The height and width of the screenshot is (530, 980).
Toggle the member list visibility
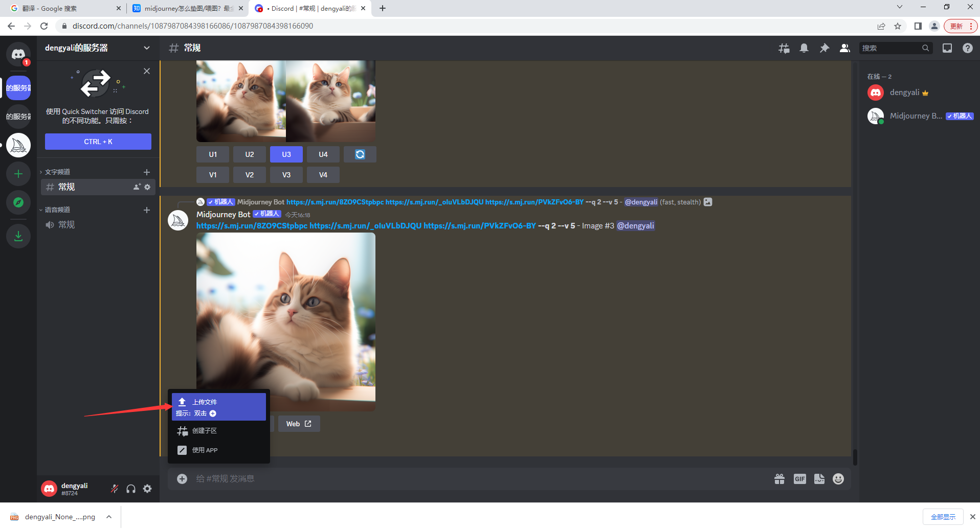844,48
